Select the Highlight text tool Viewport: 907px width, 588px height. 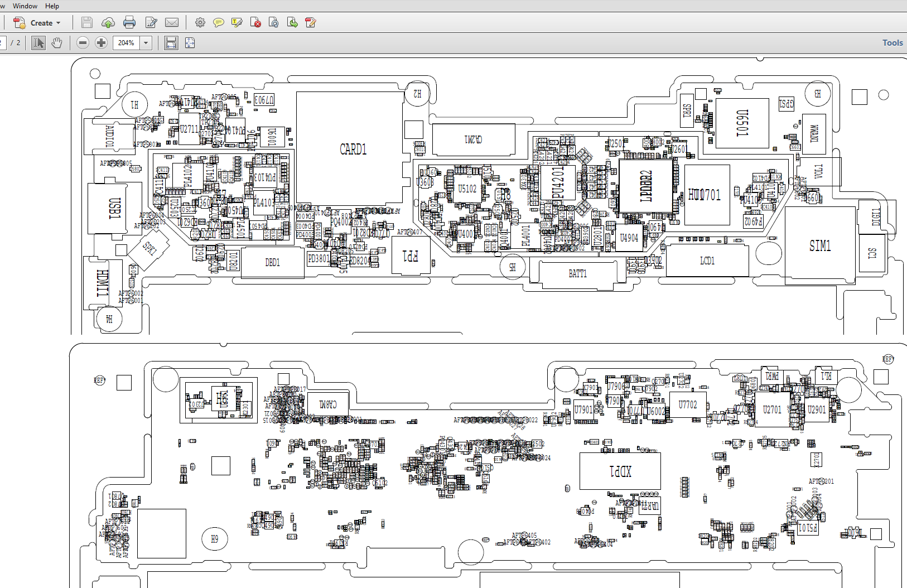point(237,23)
